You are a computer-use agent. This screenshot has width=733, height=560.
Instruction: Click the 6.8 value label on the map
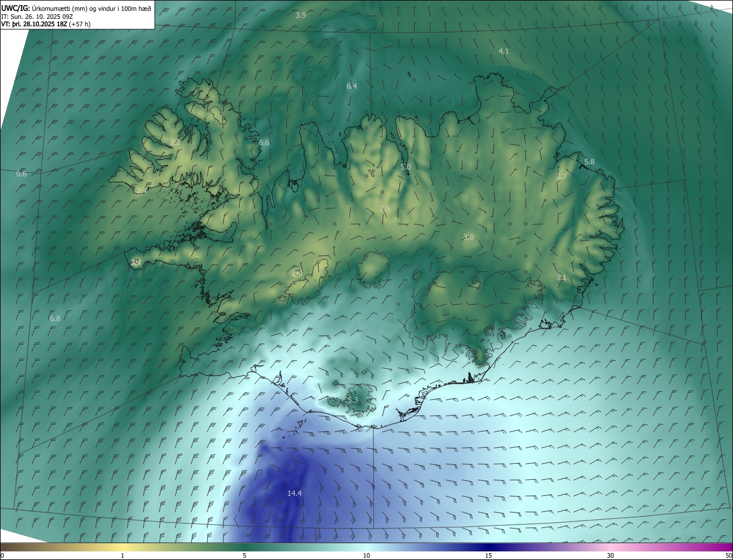[x=55, y=318]
